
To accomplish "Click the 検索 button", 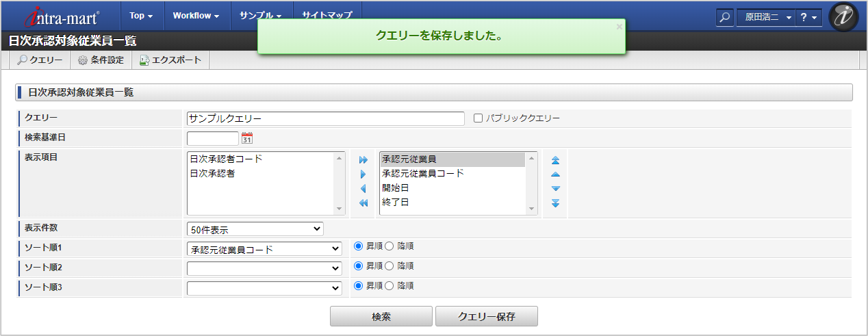I will 381,317.
